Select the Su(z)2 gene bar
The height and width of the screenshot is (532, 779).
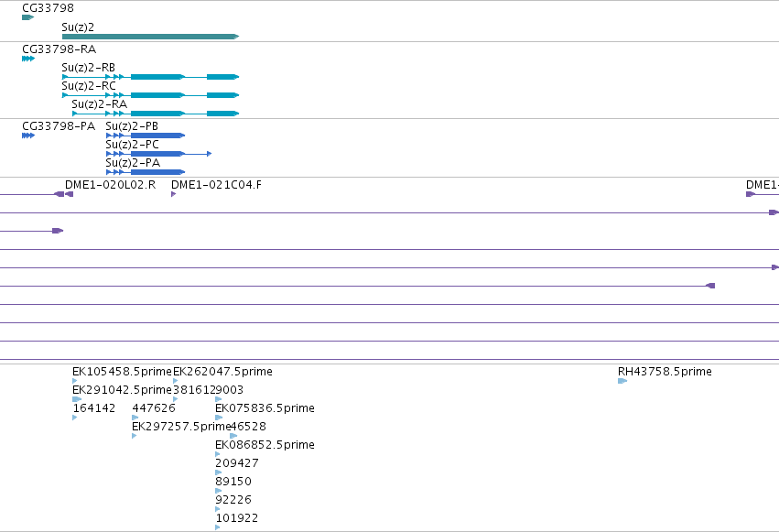pyautogui.click(x=150, y=37)
